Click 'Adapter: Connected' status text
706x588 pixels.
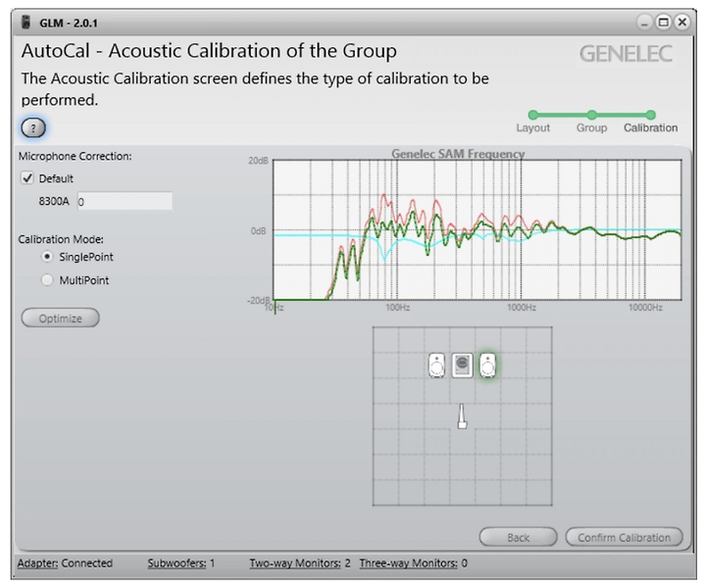point(65,563)
